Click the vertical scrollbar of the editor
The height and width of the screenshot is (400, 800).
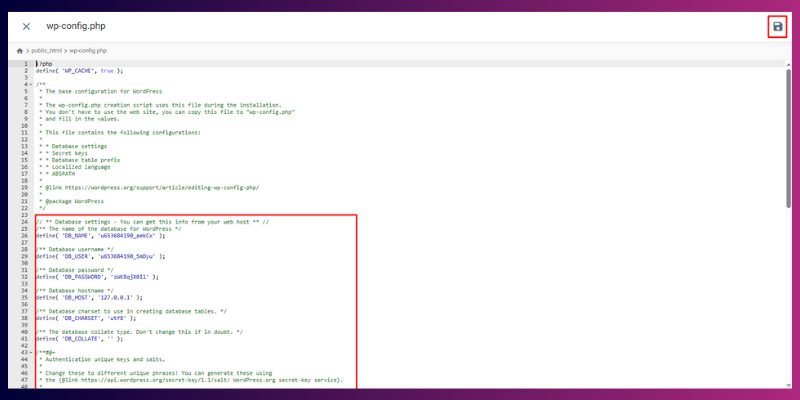[x=789, y=138]
